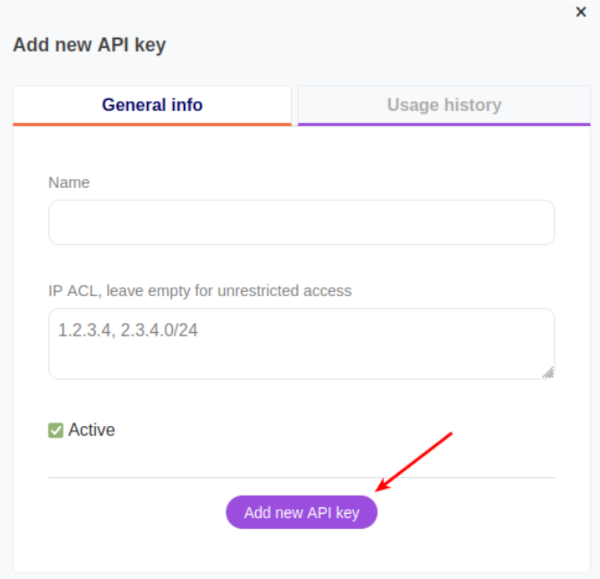Click the 1.2.3.4, 2.3.4.0/24 placeholder text
600x579 pixels.
(x=128, y=329)
